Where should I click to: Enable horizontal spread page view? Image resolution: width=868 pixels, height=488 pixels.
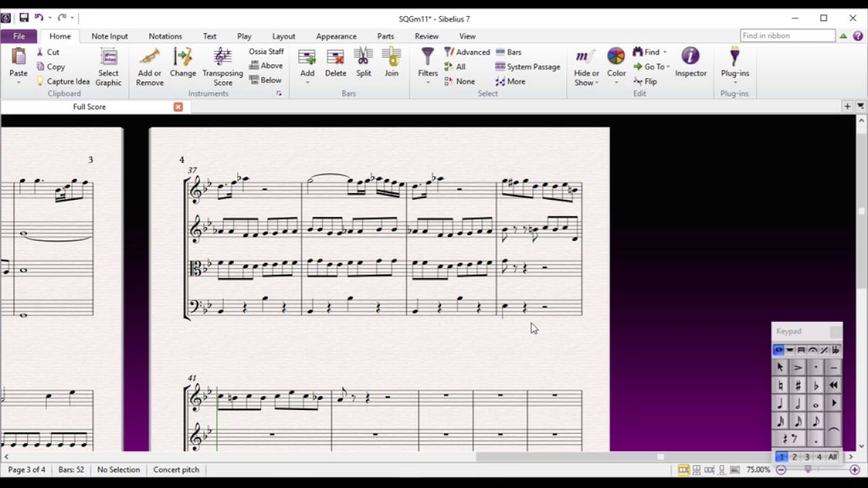(x=684, y=470)
